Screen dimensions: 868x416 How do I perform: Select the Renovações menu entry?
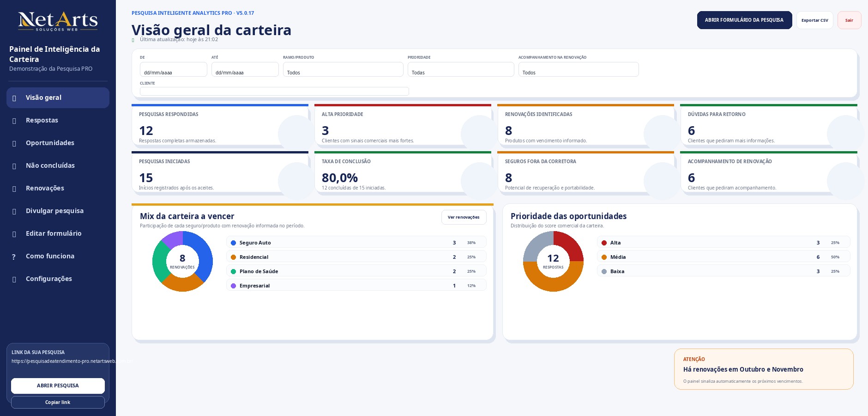[58, 188]
